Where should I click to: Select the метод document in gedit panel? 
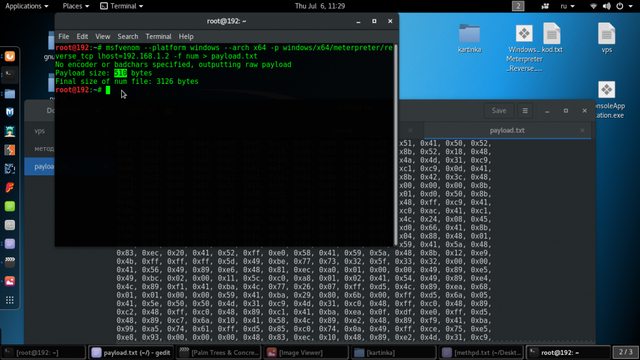point(40,149)
